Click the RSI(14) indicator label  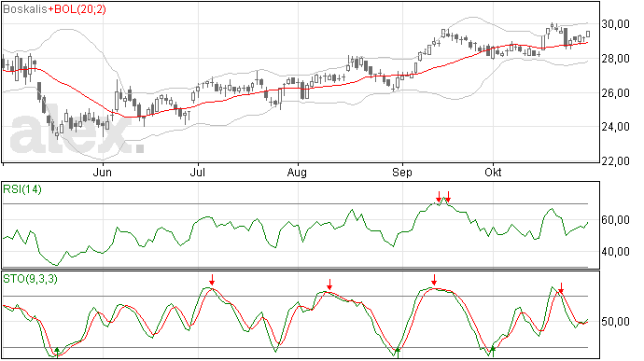click(x=22, y=189)
